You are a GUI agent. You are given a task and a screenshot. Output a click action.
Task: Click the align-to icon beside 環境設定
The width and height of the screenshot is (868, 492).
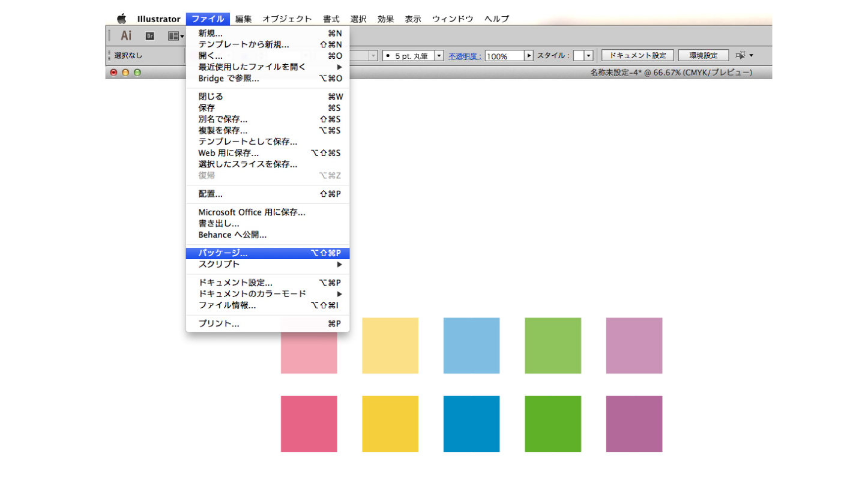point(741,55)
